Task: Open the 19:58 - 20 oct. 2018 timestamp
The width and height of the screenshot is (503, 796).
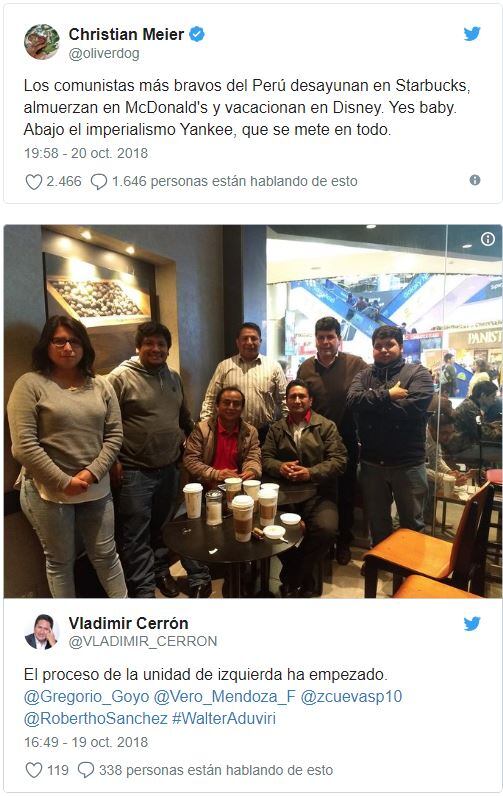Action: coord(86,153)
